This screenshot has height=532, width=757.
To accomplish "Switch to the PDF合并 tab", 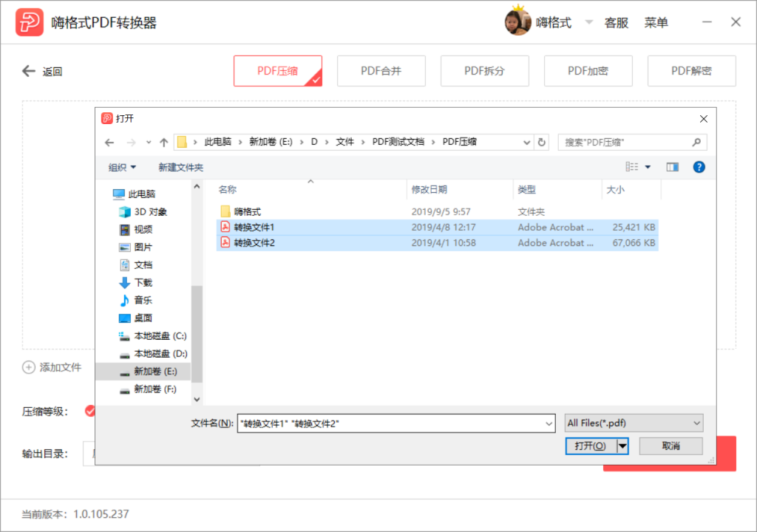I will (x=381, y=71).
